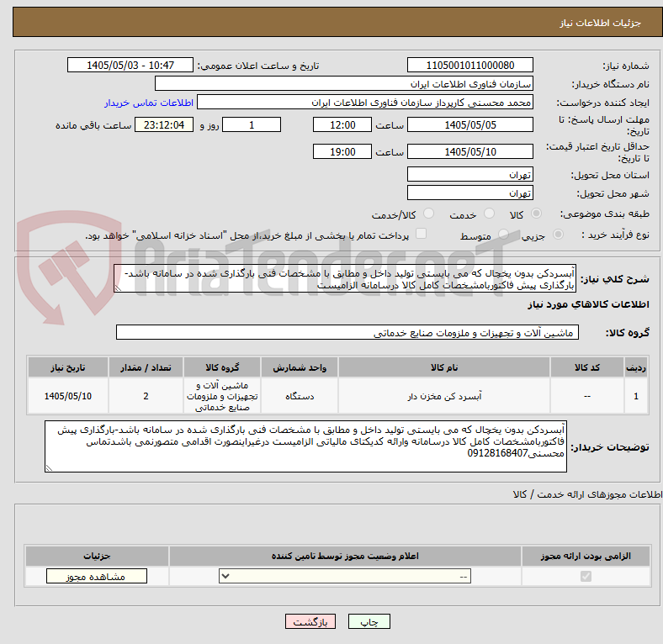Click the quantity cell showing 2
This screenshot has height=644, width=663.
pos(146,396)
